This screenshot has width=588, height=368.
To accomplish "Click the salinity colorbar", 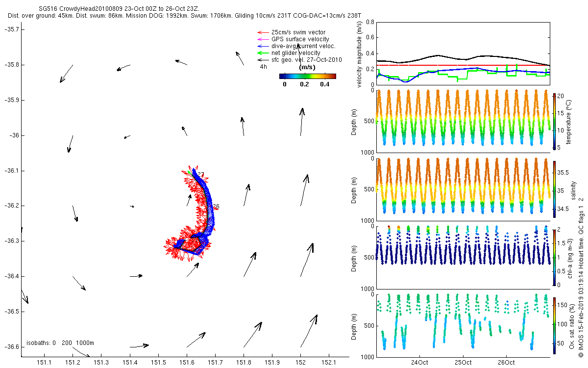I will [555, 189].
